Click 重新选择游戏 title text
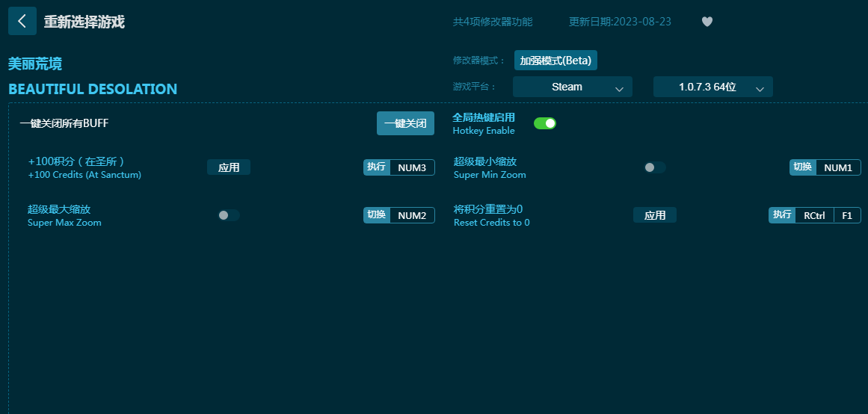 84,22
